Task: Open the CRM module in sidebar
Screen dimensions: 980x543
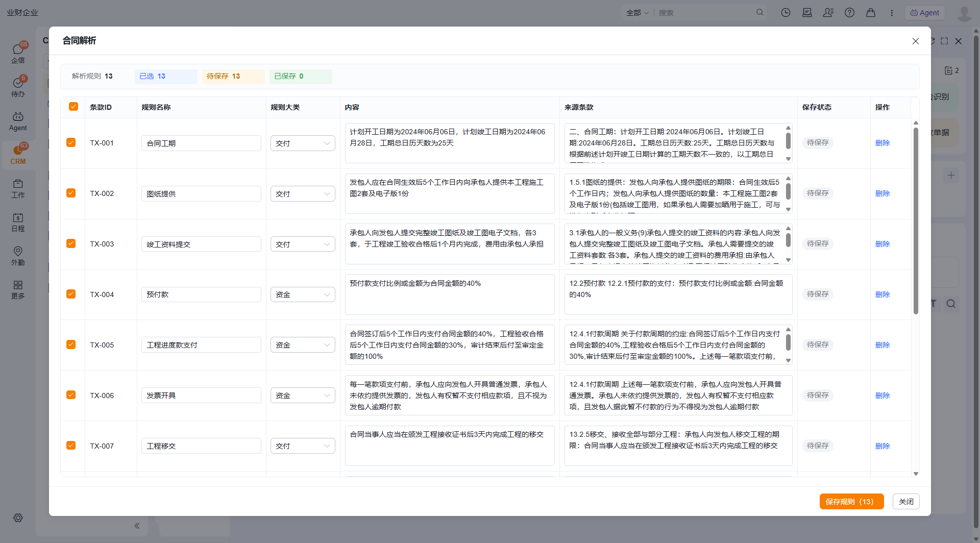Action: [18, 155]
